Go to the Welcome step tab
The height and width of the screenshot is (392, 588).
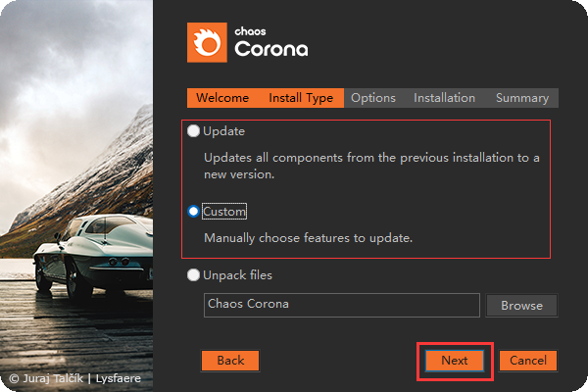(221, 98)
